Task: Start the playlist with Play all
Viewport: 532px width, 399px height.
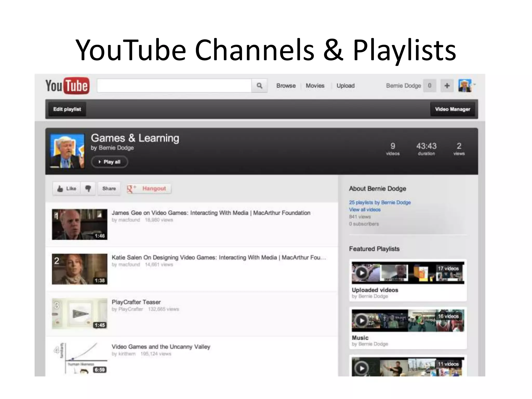Action: (109, 162)
